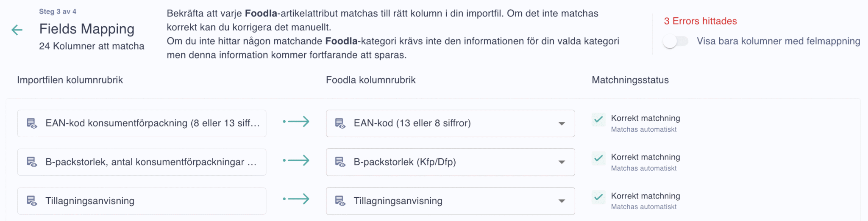Click document icon in Foodla Tillagningsanvisning dropdown

pos(340,201)
